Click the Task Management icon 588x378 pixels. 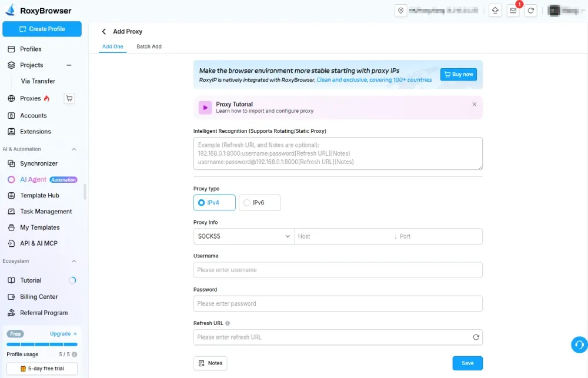(x=11, y=212)
